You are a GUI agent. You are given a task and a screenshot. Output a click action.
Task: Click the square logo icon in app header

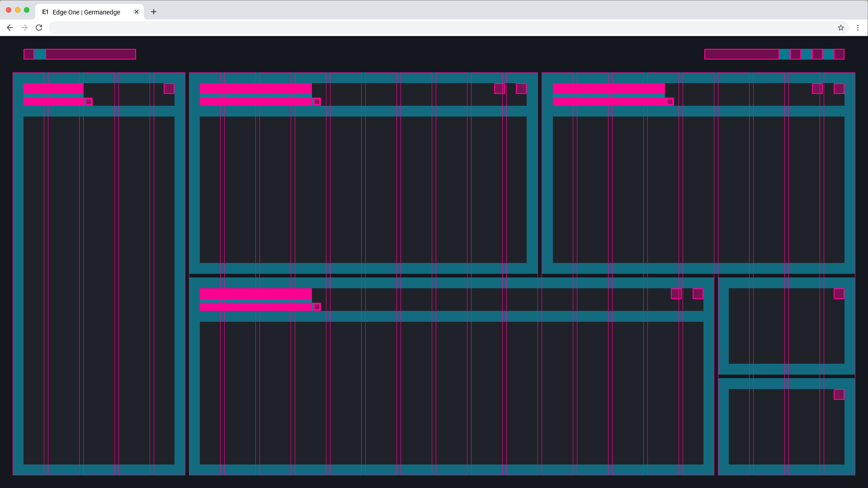[x=29, y=54]
